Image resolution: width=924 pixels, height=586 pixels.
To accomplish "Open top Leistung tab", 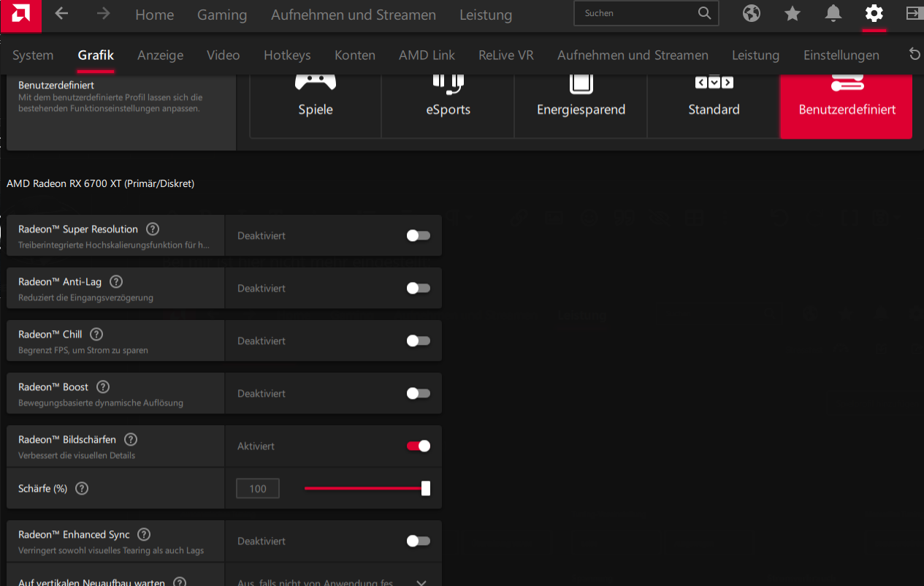I will click(x=486, y=15).
